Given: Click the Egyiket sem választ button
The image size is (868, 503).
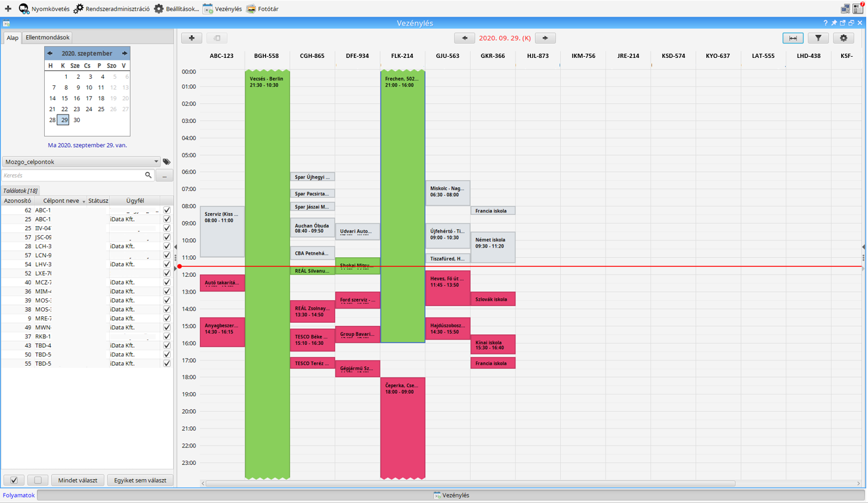Looking at the screenshot, I should tap(140, 480).
